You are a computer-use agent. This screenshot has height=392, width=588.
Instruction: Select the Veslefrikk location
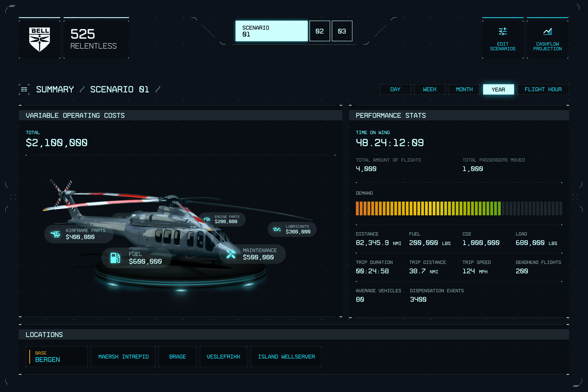click(223, 357)
